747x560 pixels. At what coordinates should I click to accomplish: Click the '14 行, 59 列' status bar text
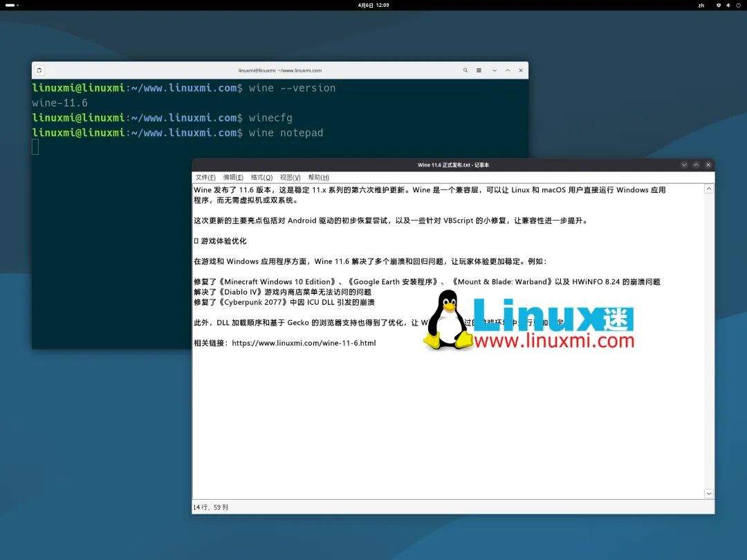[x=210, y=507]
